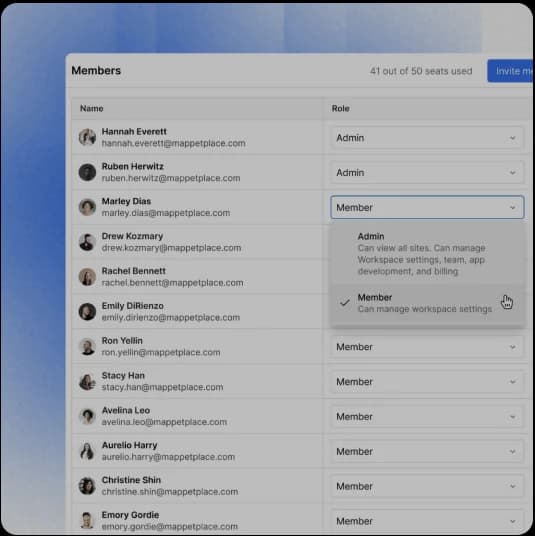
Task: Open Christine Shin's role dropdown
Action: click(x=427, y=486)
